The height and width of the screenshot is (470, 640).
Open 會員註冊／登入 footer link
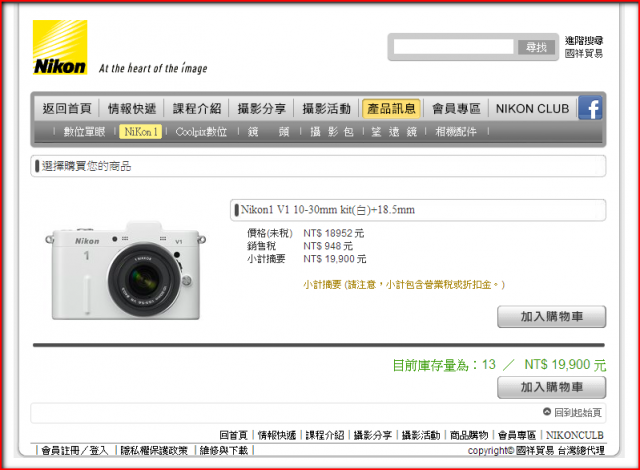[x=75, y=450]
